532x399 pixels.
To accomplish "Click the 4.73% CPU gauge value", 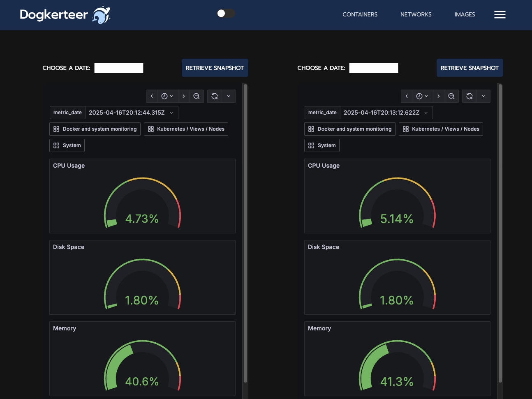I will tap(142, 219).
